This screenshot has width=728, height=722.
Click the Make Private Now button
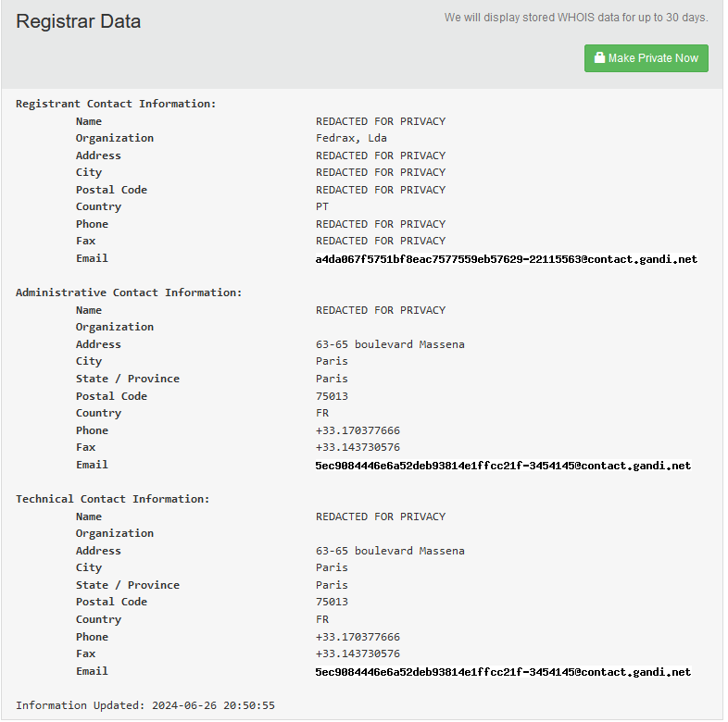point(646,58)
